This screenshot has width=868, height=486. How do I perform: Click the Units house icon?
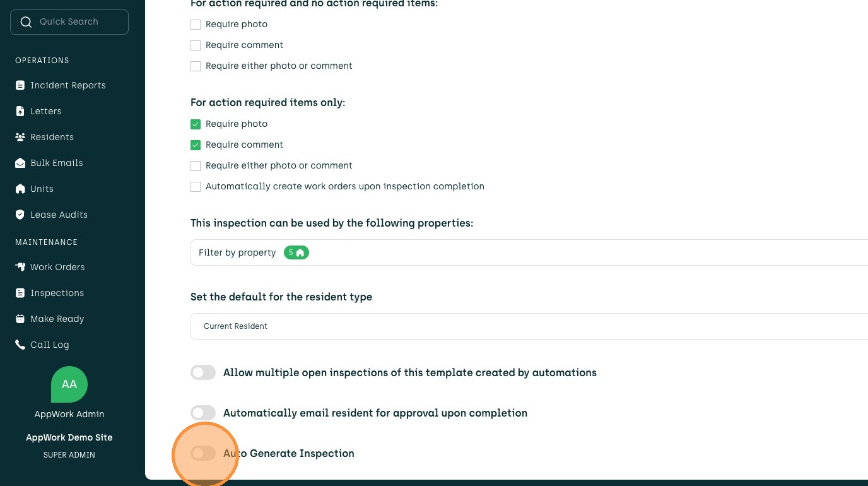tap(20, 189)
